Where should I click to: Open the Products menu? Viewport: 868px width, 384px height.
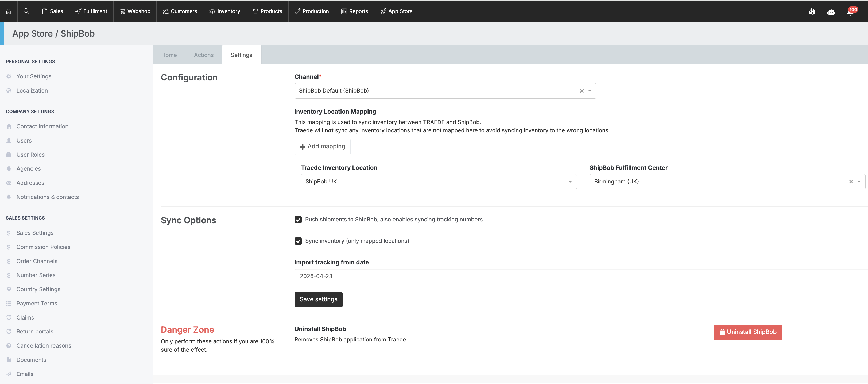point(267,11)
